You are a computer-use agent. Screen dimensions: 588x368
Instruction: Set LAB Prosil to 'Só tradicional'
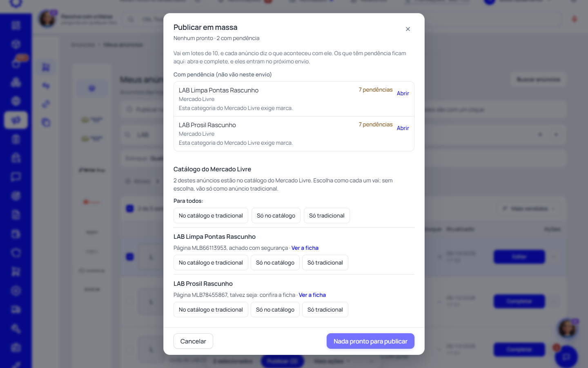tap(325, 310)
